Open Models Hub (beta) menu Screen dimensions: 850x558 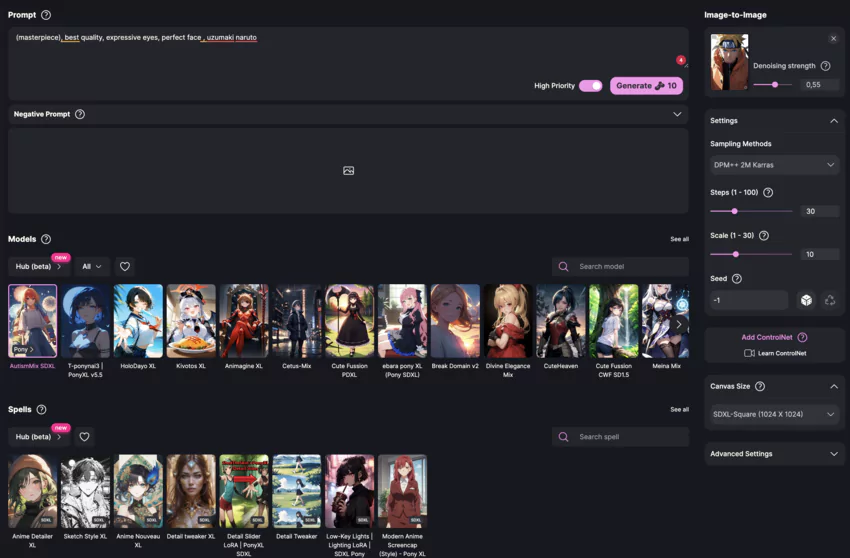(x=38, y=266)
